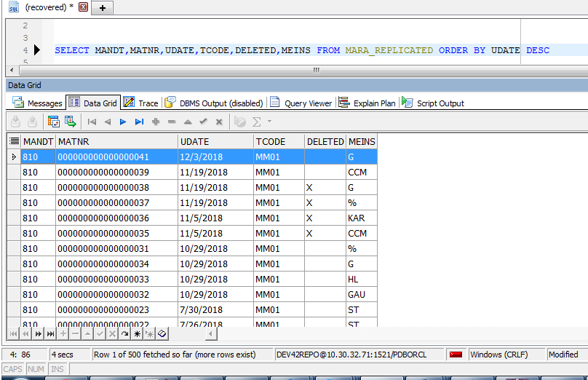Click the red connection indicator in status bar
Image resolution: width=588 pixels, height=380 pixels.
pos(456,355)
